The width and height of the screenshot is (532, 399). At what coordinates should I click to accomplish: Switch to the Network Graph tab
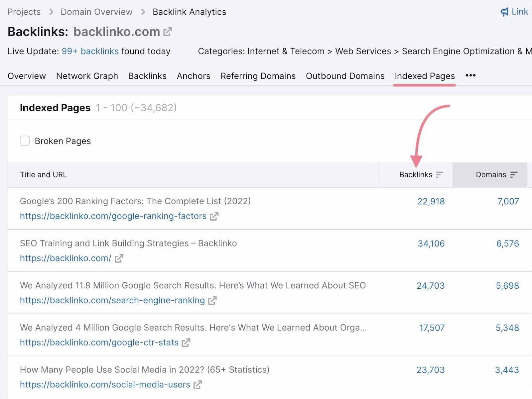(87, 76)
